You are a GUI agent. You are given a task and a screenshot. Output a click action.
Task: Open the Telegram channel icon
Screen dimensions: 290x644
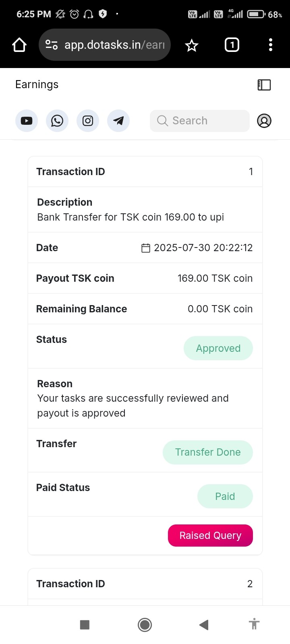[x=118, y=121]
